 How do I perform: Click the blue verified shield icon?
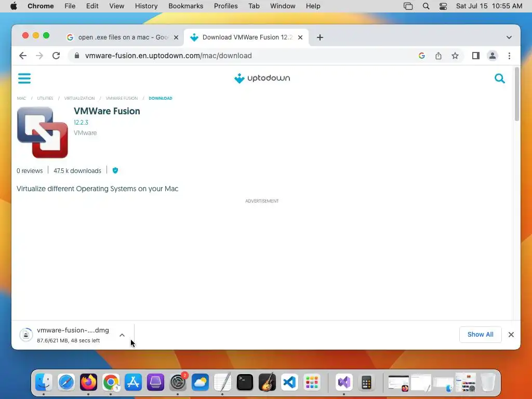coord(115,170)
